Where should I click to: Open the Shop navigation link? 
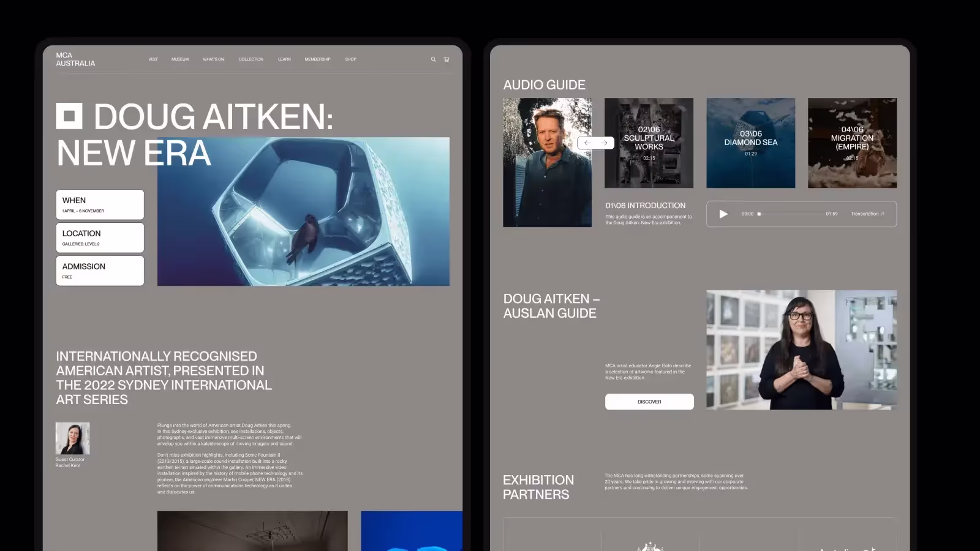tap(350, 59)
